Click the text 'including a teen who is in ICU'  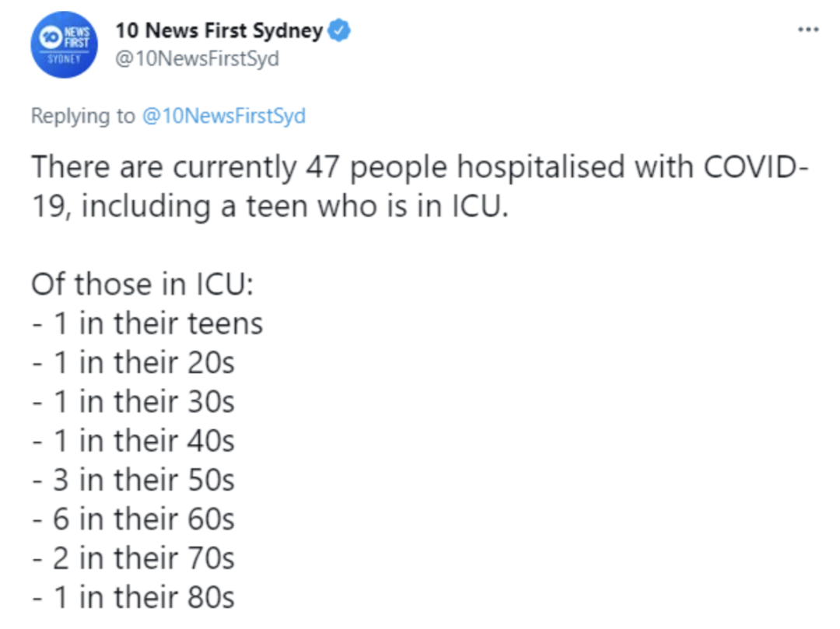(293, 206)
